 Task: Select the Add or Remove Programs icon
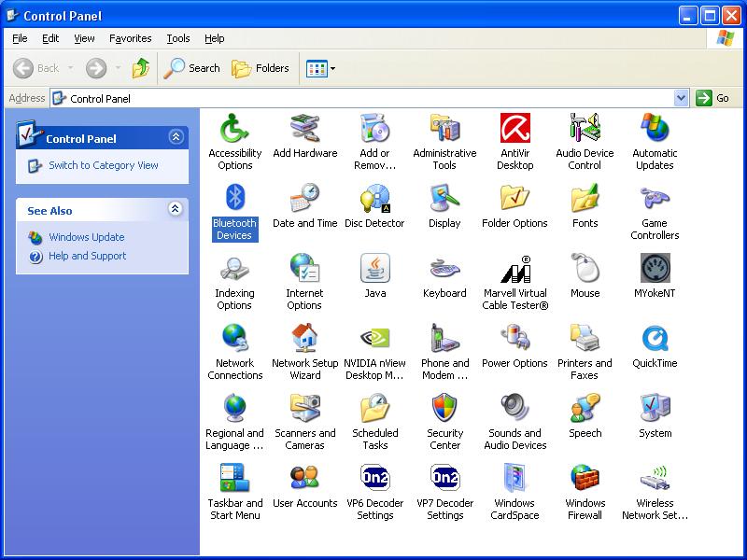pyautogui.click(x=375, y=129)
